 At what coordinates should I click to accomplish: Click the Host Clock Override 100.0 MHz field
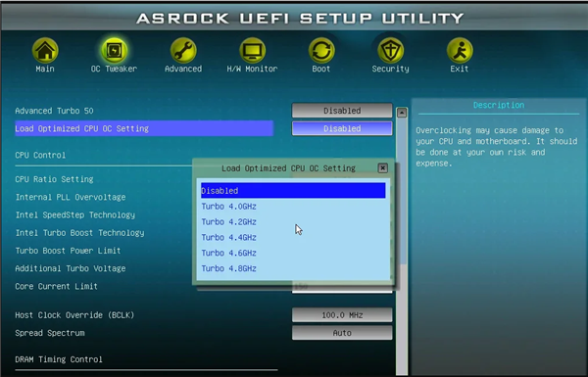click(342, 315)
